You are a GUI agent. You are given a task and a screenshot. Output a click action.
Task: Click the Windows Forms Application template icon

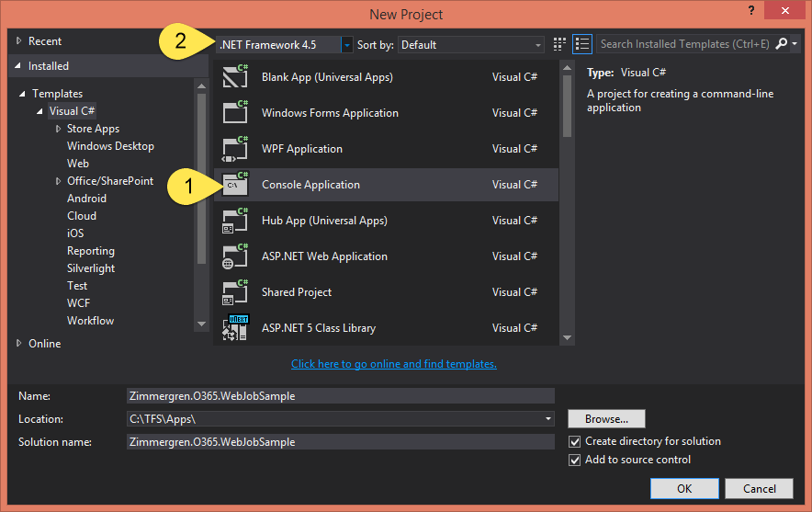236,113
